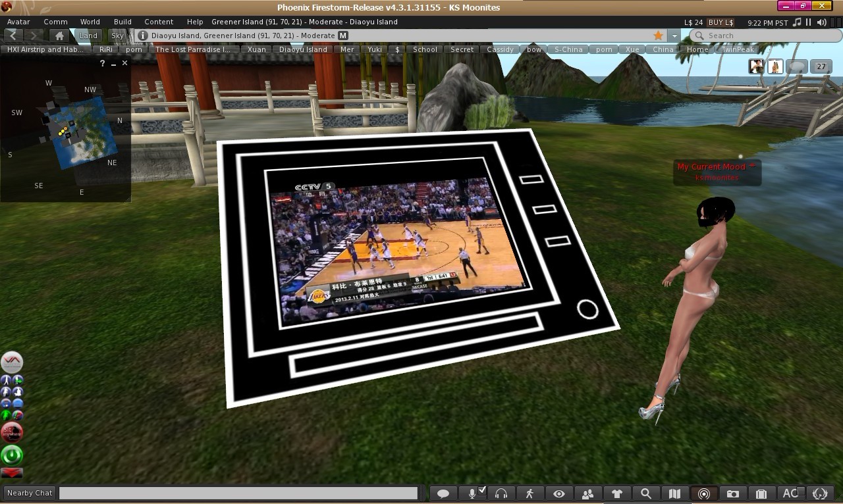Open the Nearby Chat label button

(x=30, y=493)
